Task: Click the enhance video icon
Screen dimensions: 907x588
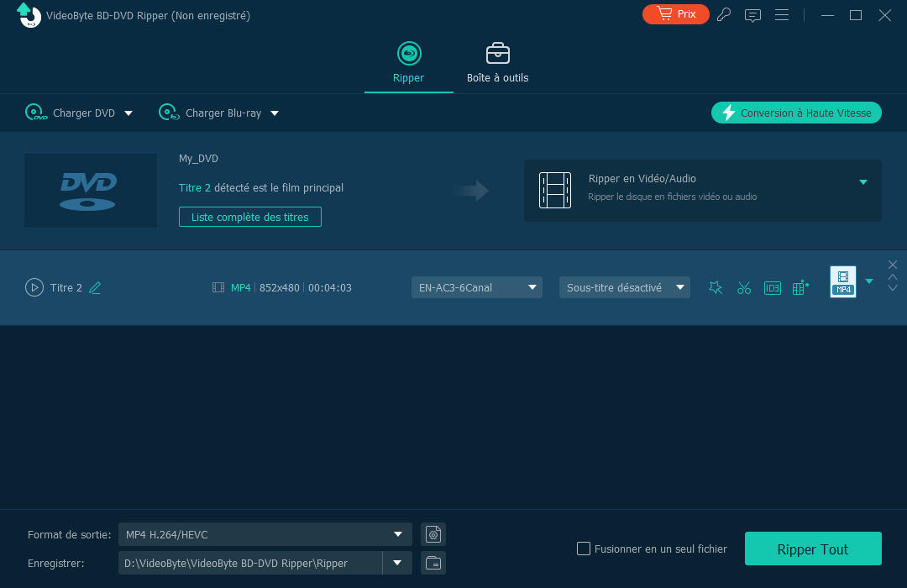Action: point(800,287)
